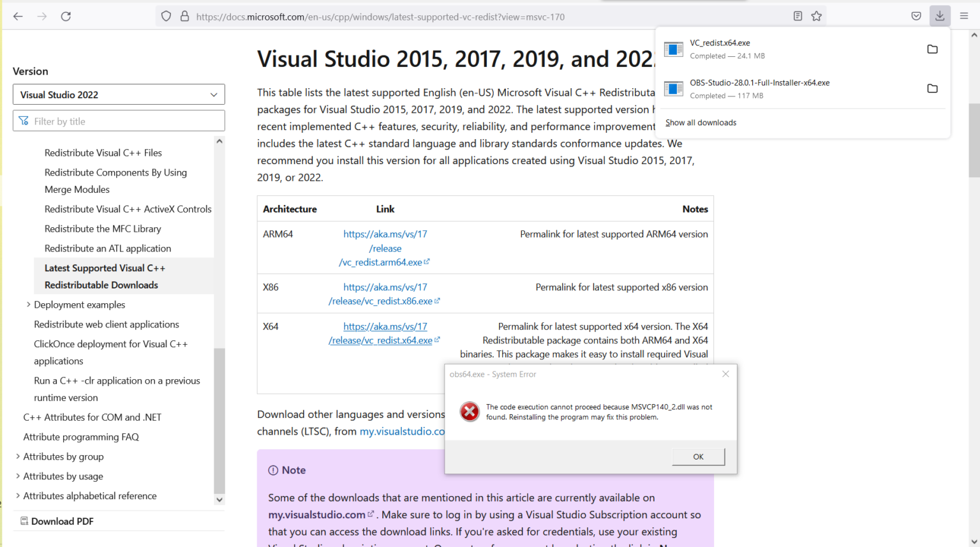Click the VC_redist.x64.exe download entry name
Viewport: 980px width, 547px height.
click(x=720, y=43)
